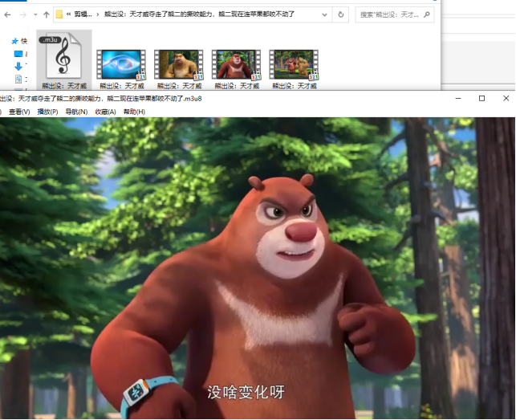Screen dimensions: 516x420
Task: Click the breadcrumb chevron after 剪辑...
Action: 98,14
